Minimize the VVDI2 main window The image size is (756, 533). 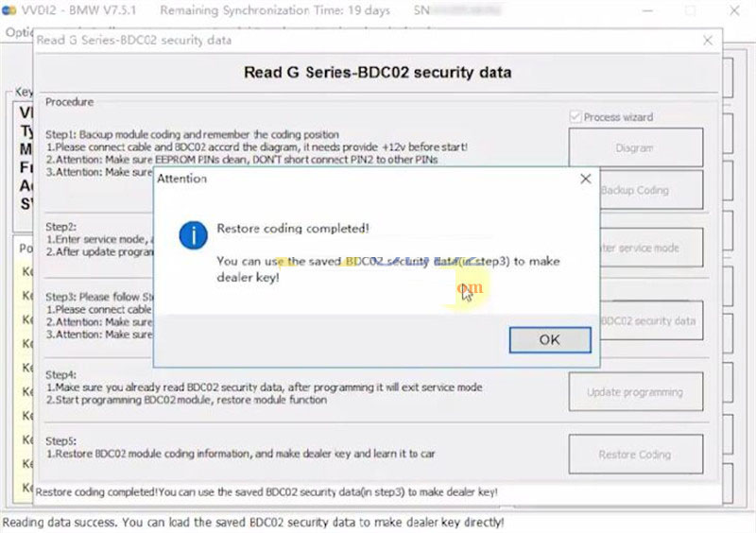pyautogui.click(x=647, y=10)
